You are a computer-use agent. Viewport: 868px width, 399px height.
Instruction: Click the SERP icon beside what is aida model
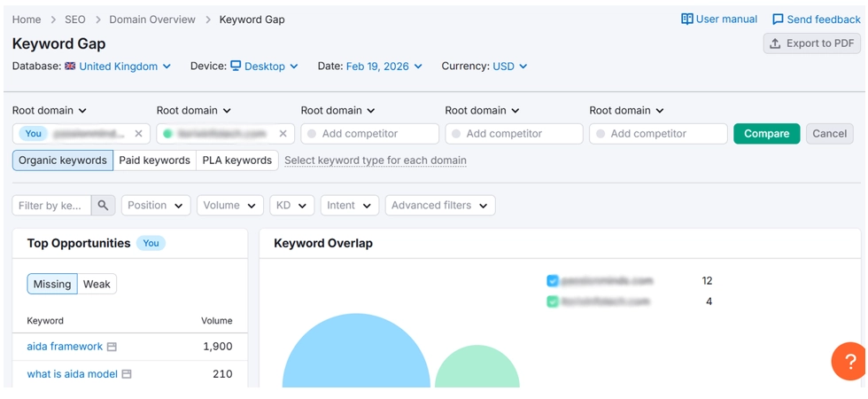tap(126, 374)
